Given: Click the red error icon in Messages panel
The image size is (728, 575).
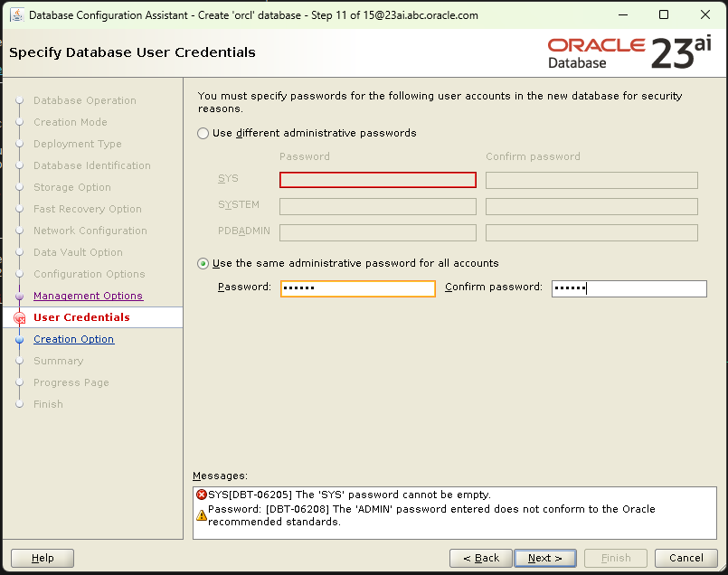Looking at the screenshot, I should tap(202, 495).
